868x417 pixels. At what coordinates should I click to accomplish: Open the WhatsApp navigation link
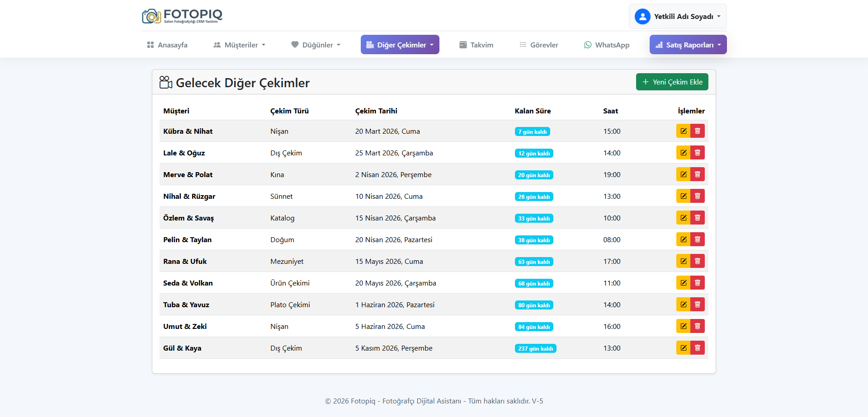coord(607,45)
